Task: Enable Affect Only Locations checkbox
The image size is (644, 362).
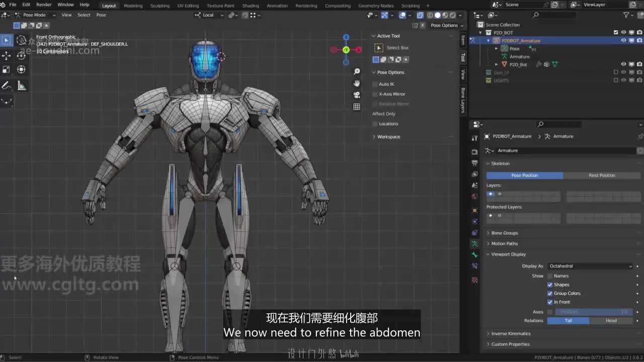Action: [x=375, y=124]
